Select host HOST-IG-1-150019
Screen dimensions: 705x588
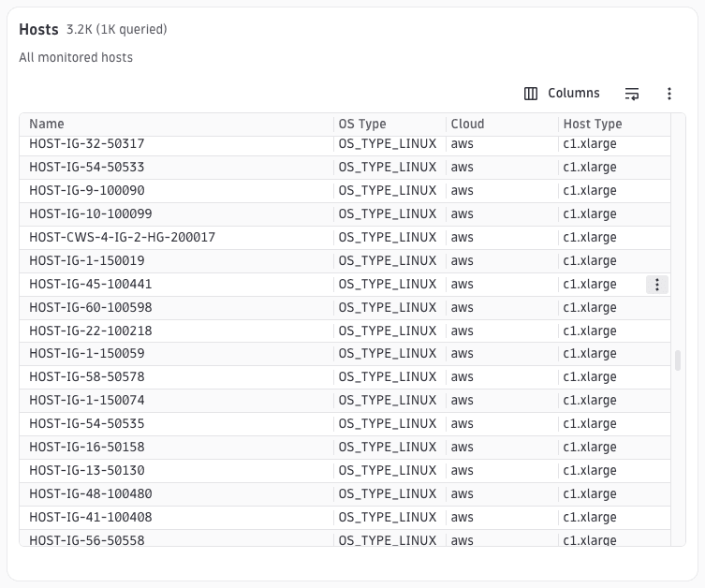(x=87, y=260)
